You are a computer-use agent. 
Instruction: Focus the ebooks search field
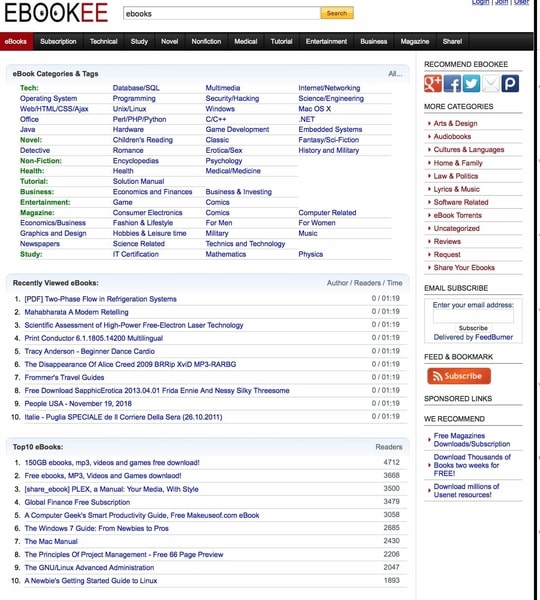click(222, 13)
